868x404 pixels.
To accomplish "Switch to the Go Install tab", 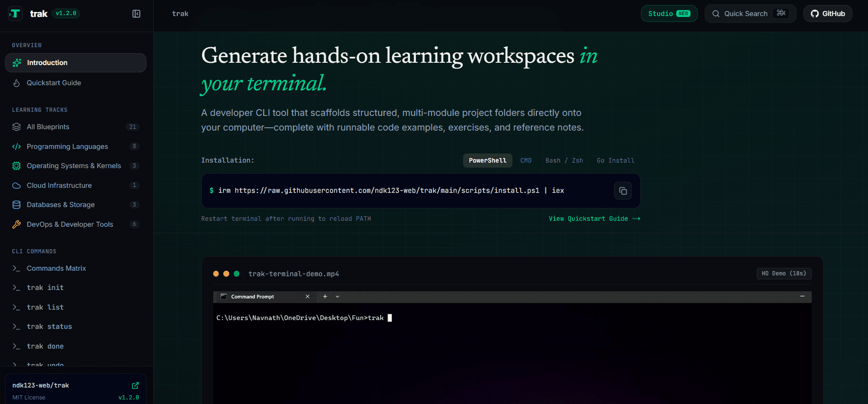I will click(x=615, y=161).
